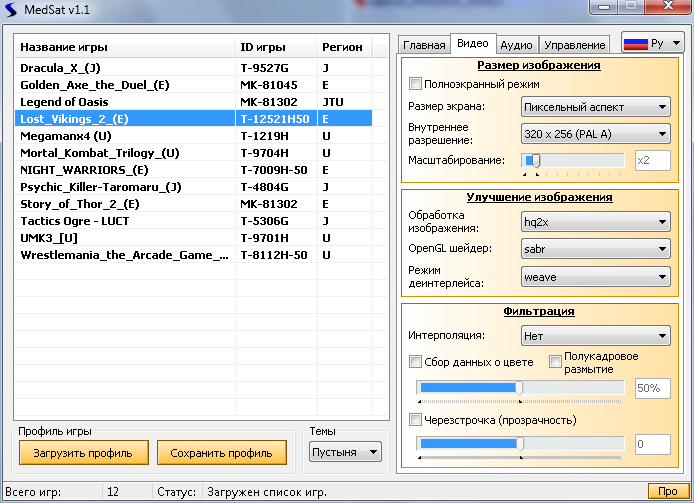Click the Загрузить профиль button

pyautogui.click(x=83, y=453)
